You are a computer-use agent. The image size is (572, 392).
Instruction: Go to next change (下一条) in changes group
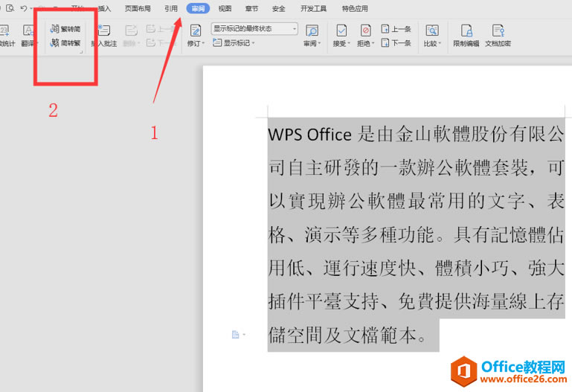point(396,43)
